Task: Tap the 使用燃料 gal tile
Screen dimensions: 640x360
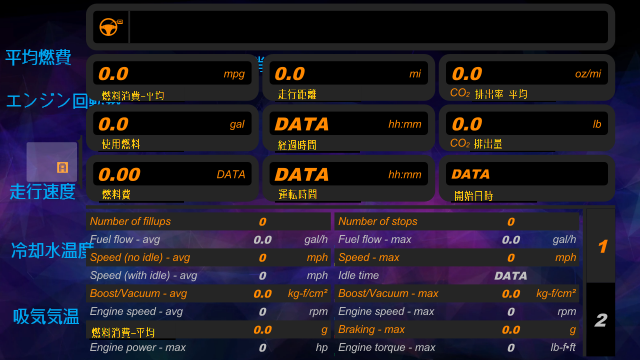Action: click(172, 128)
